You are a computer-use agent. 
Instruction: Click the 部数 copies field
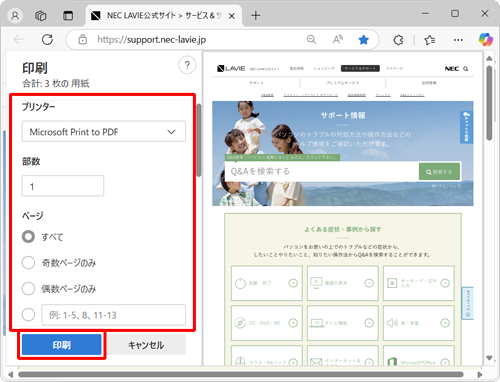coord(63,186)
